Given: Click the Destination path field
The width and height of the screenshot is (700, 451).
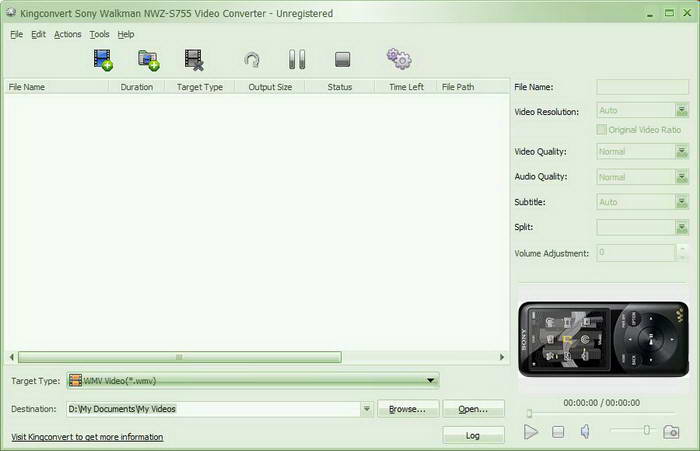Looking at the screenshot, I should (213, 409).
